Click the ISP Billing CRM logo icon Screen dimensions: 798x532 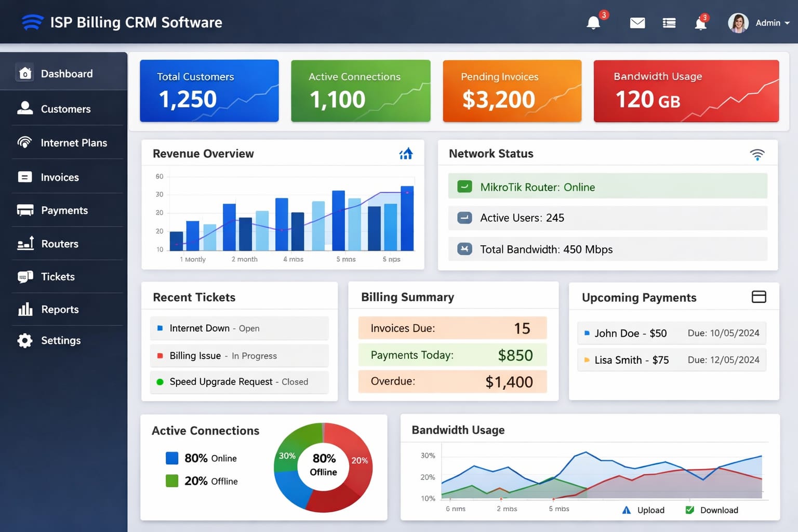32,22
